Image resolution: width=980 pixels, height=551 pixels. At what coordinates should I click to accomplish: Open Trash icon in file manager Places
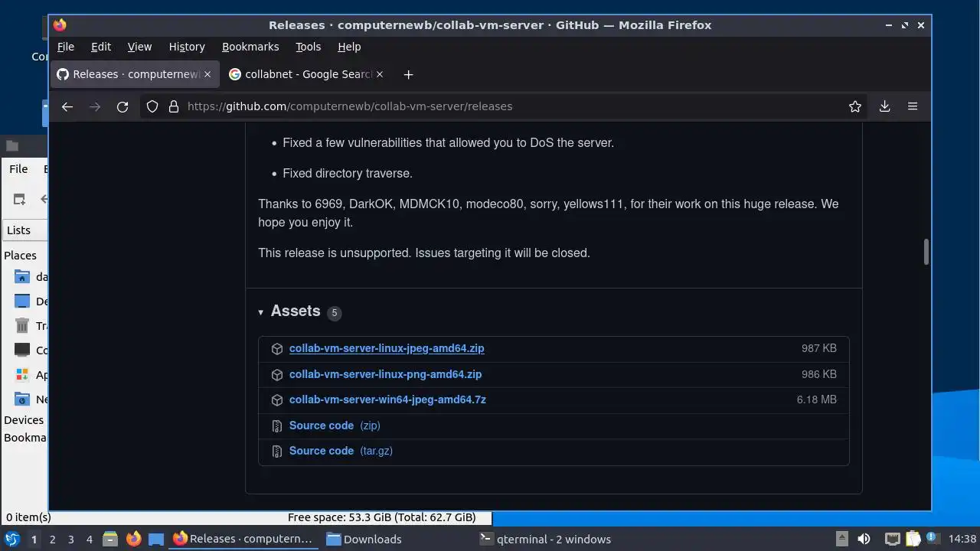tap(22, 326)
